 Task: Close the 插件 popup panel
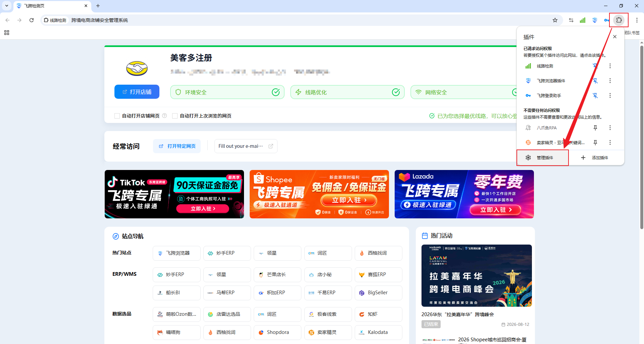pos(615,37)
